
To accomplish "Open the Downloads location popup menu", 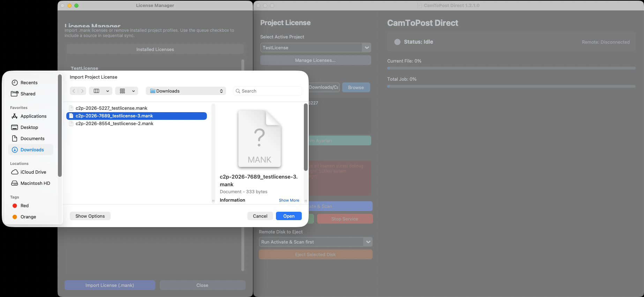I will pos(186,91).
